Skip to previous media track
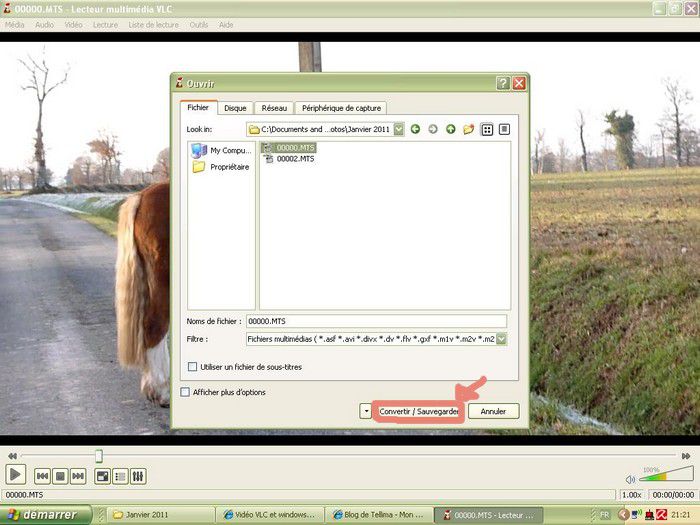 pos(43,476)
